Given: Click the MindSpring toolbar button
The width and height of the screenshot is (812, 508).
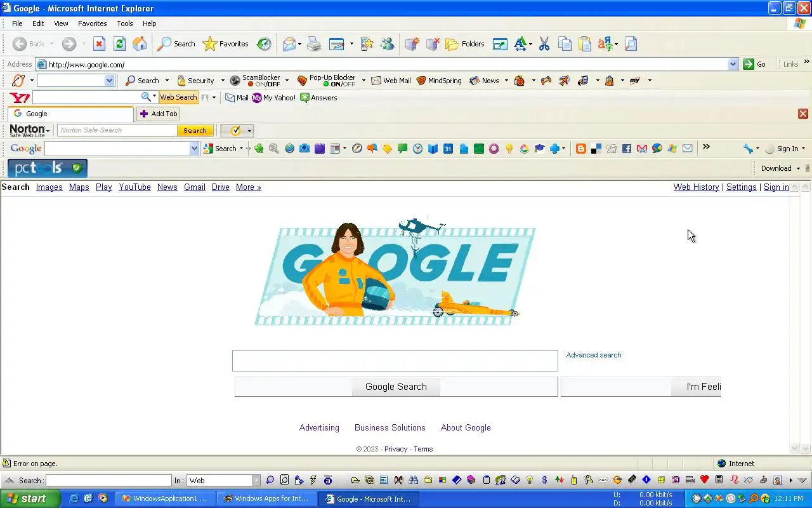Looking at the screenshot, I should [x=439, y=81].
